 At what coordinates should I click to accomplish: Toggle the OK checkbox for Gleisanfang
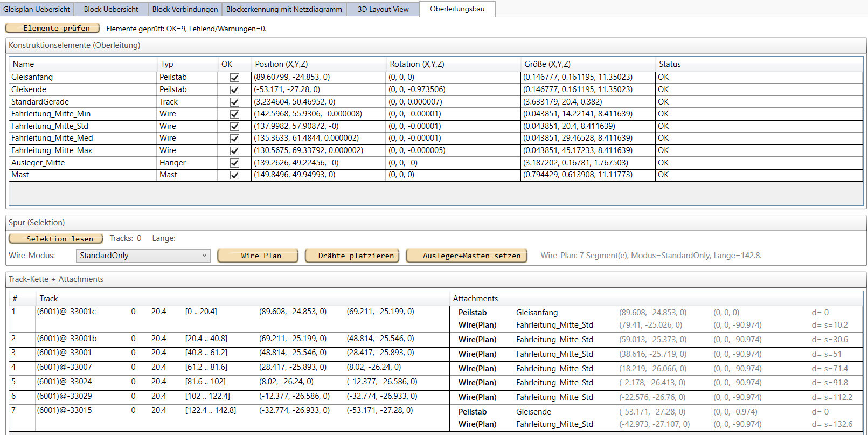click(234, 78)
